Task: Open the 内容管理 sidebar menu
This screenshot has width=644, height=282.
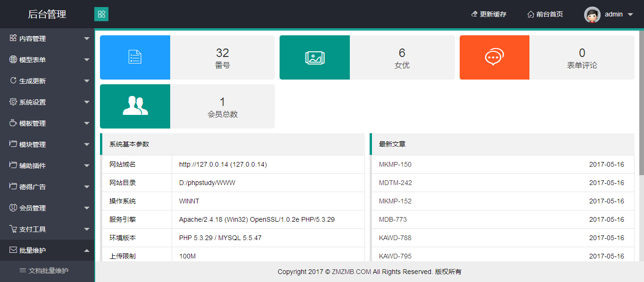Action: pyautogui.click(x=47, y=39)
